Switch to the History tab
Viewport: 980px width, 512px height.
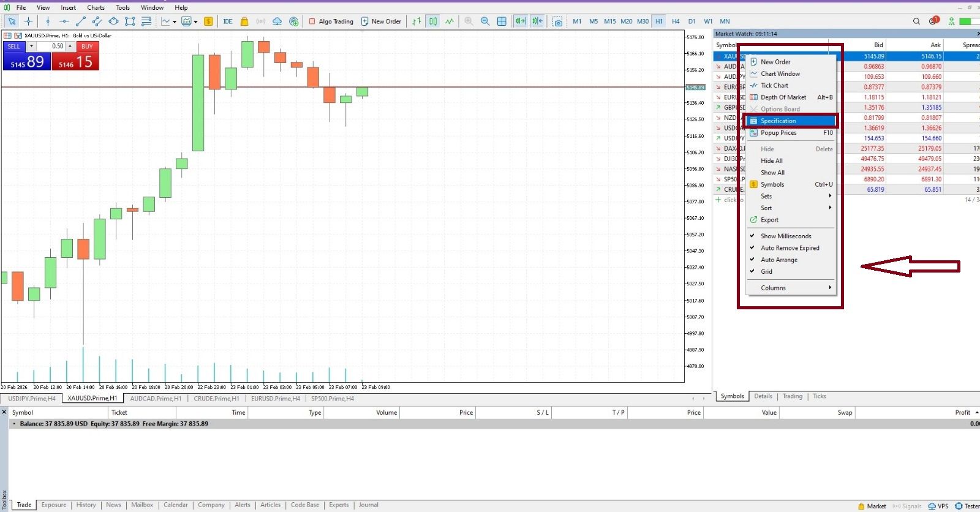(x=86, y=505)
